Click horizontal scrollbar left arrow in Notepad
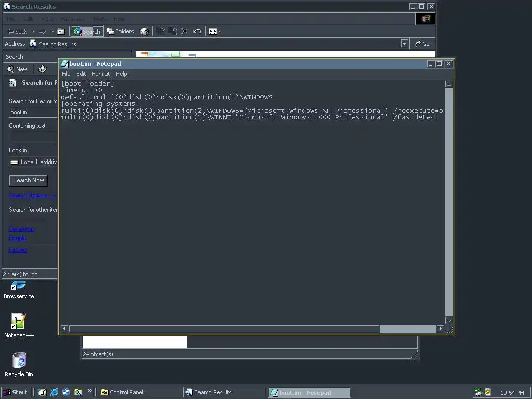The image size is (532, 399). point(64,328)
